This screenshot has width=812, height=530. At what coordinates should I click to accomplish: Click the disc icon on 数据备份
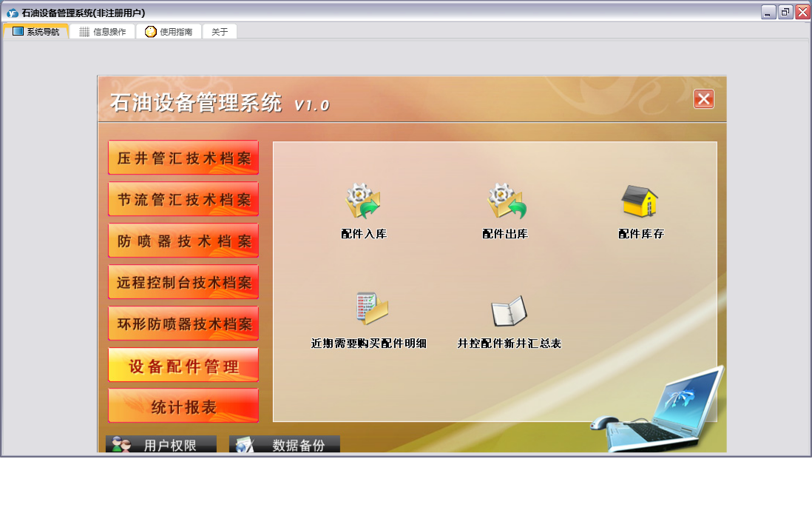click(245, 445)
